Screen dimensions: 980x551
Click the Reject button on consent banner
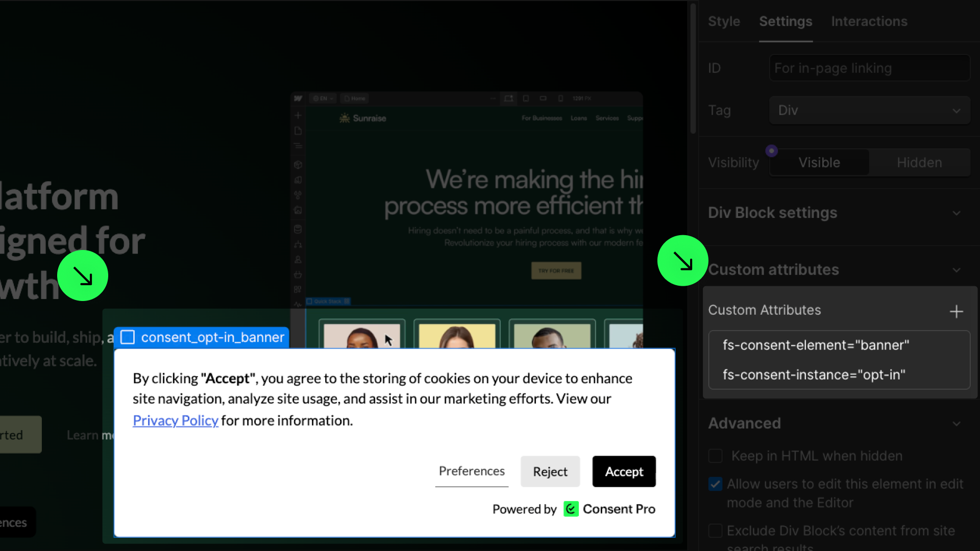pyautogui.click(x=550, y=471)
